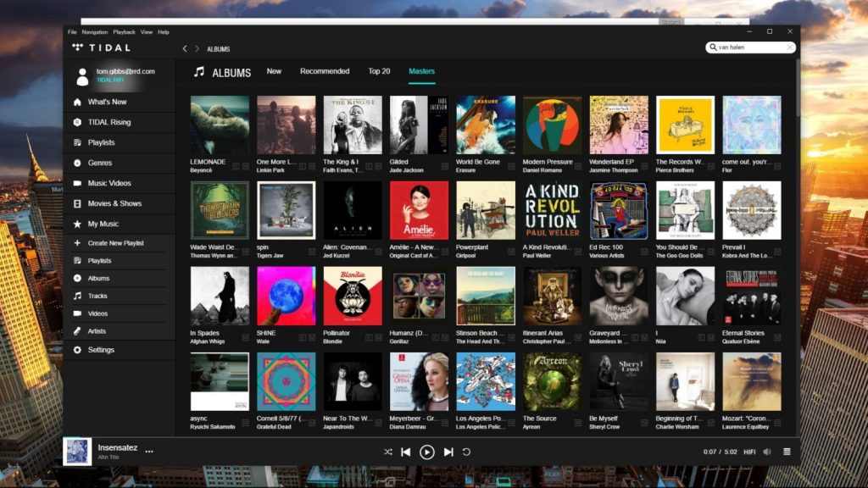Switch to the Recommended tab

coord(325,71)
